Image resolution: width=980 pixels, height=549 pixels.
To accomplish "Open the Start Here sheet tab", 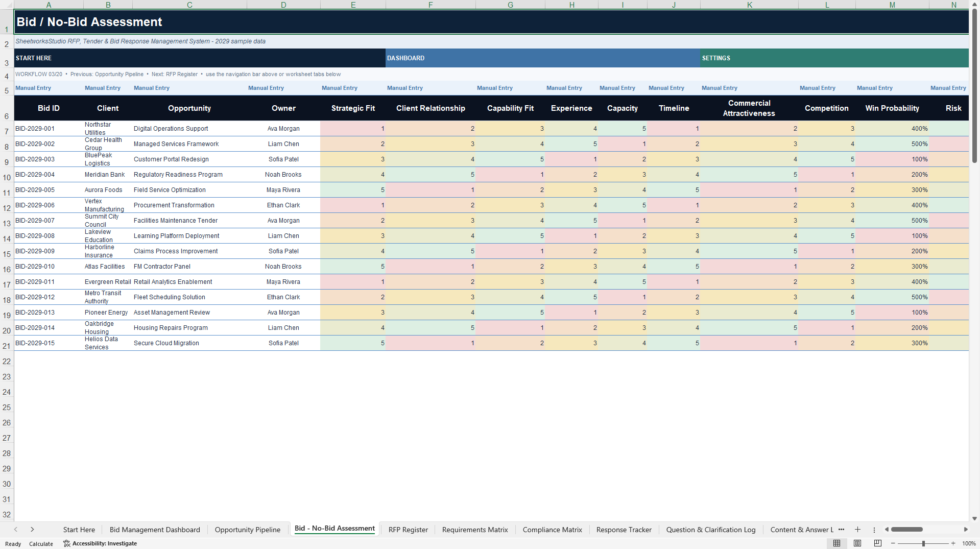I will (x=79, y=530).
